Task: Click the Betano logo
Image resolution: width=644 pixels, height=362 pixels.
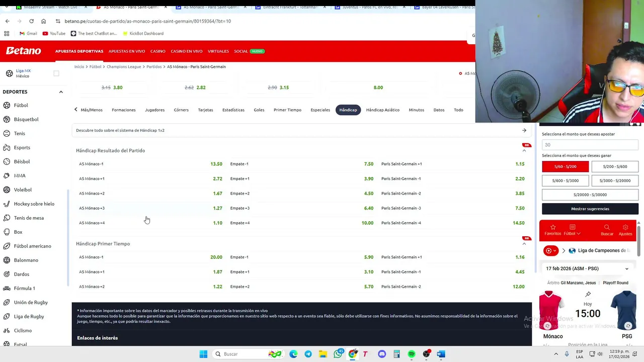Action: 24,51
